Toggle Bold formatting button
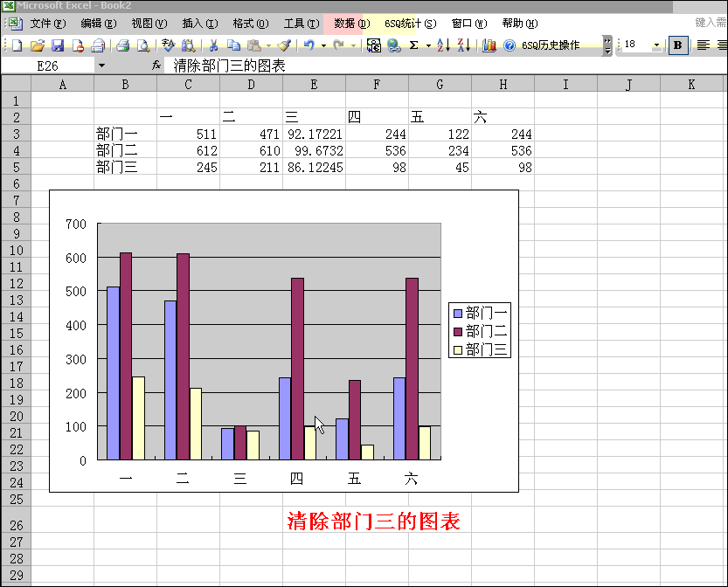Viewport: 728px width, 587px height. tap(678, 45)
